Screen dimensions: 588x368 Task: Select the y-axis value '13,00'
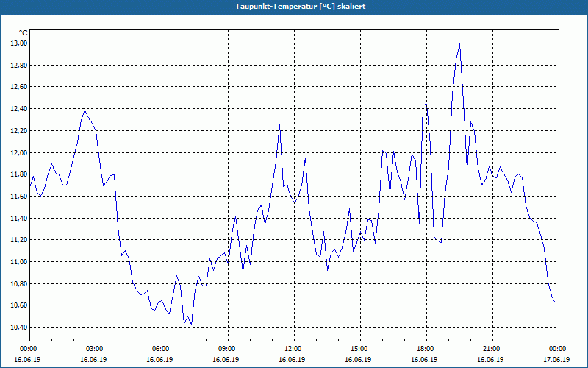click(x=19, y=43)
